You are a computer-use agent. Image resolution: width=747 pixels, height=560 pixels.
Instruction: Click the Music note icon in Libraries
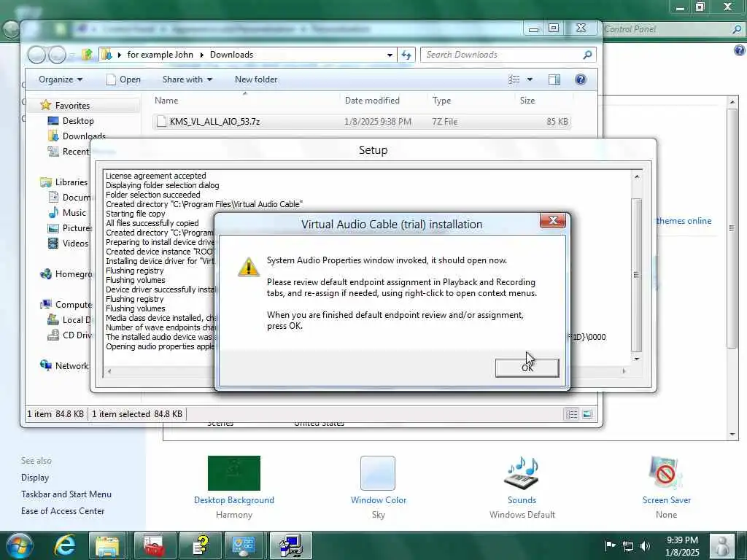(x=53, y=212)
